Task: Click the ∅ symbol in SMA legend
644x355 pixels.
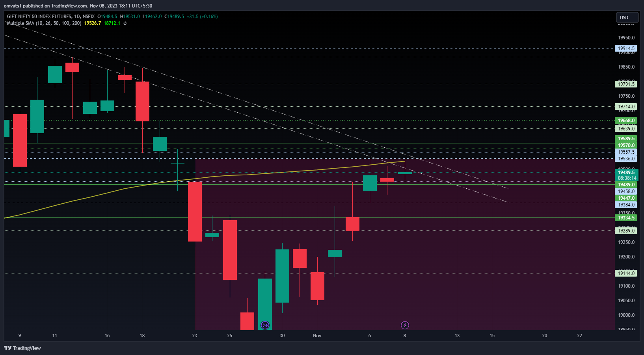Action: tap(125, 23)
